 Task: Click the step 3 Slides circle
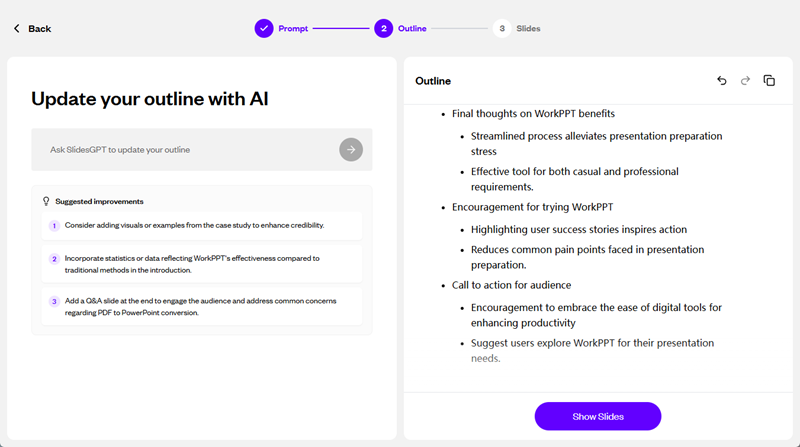tap(502, 29)
